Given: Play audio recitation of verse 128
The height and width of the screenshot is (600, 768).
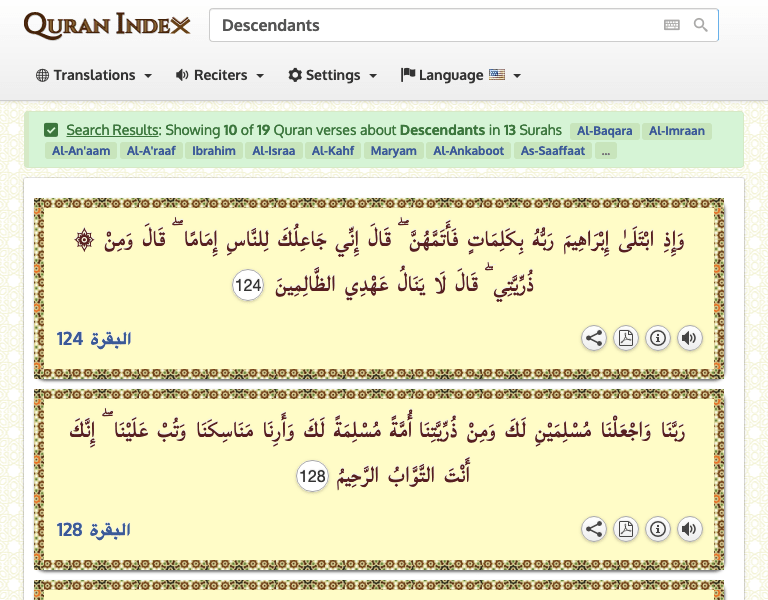Looking at the screenshot, I should click(x=689, y=529).
